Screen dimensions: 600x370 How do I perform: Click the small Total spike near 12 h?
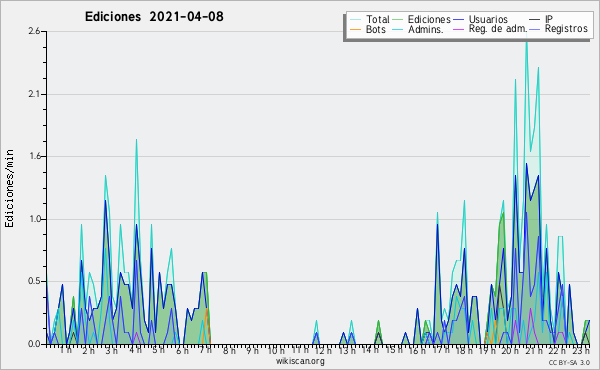pos(316,321)
